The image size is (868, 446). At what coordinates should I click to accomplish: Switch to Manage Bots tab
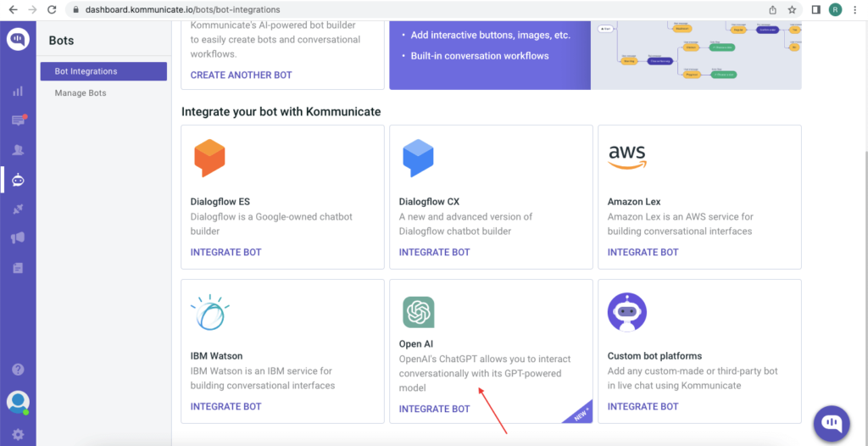tap(81, 92)
